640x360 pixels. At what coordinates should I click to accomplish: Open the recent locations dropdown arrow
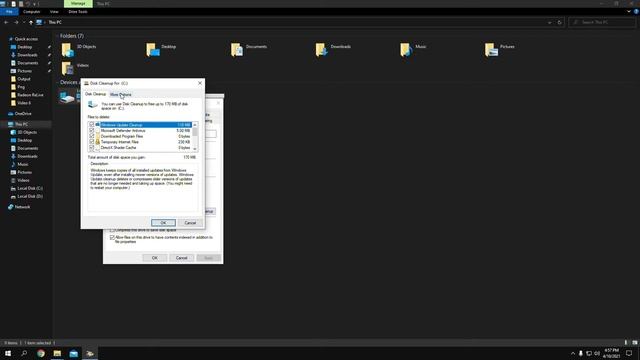pos(24,22)
